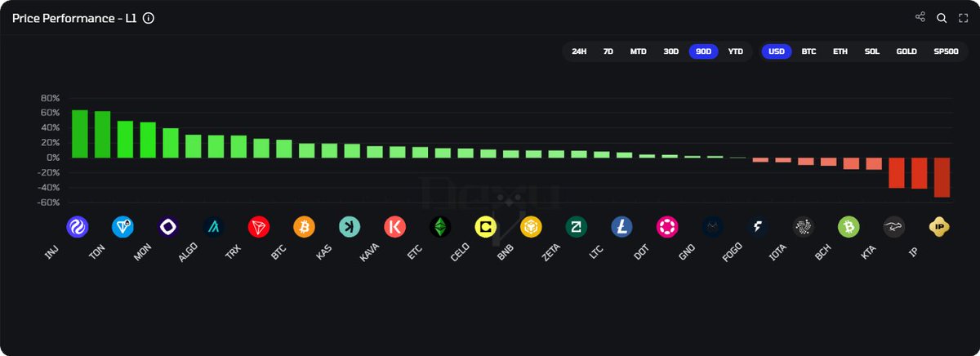Click the yellow CELO coin logo
The image size is (980, 356).
486,227
